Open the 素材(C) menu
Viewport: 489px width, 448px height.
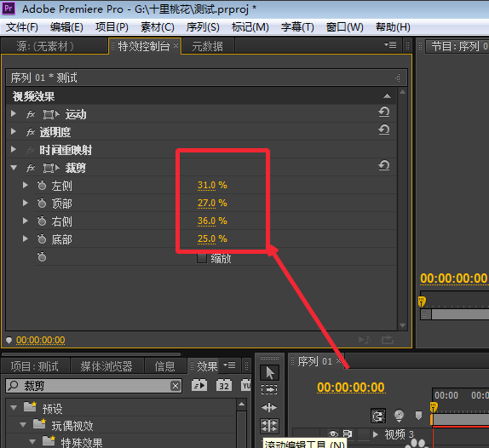coord(158,27)
